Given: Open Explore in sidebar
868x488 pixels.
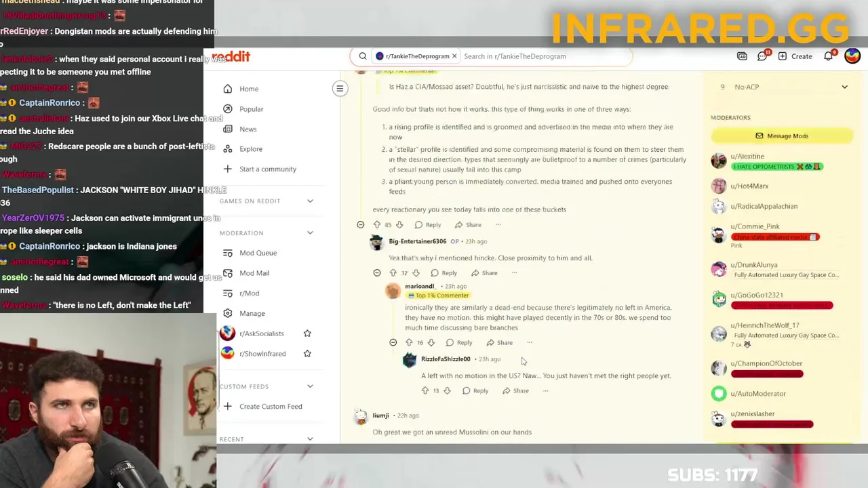Looking at the screenshot, I should click(251, 149).
